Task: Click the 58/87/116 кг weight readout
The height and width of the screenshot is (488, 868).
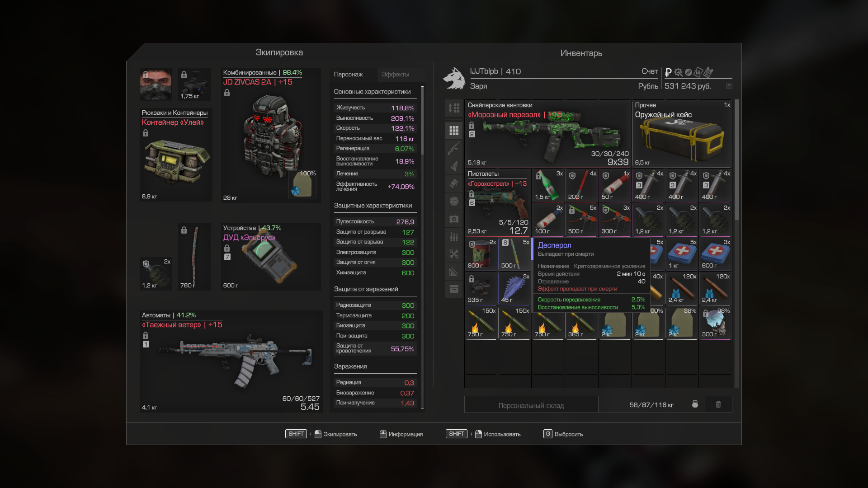Action: coord(651,405)
